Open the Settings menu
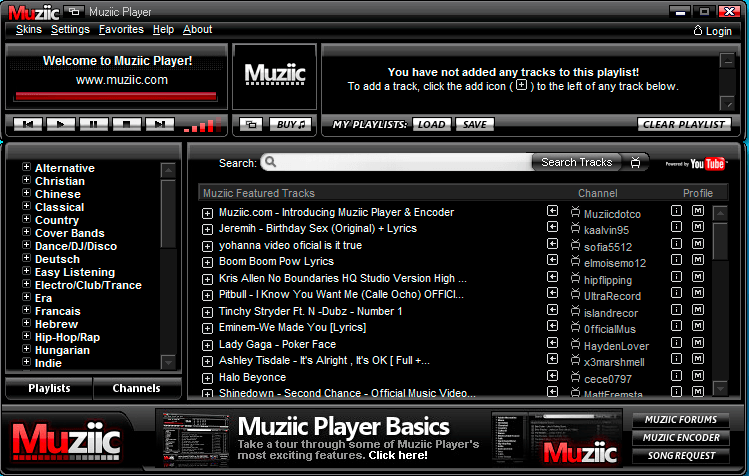 coord(70,30)
